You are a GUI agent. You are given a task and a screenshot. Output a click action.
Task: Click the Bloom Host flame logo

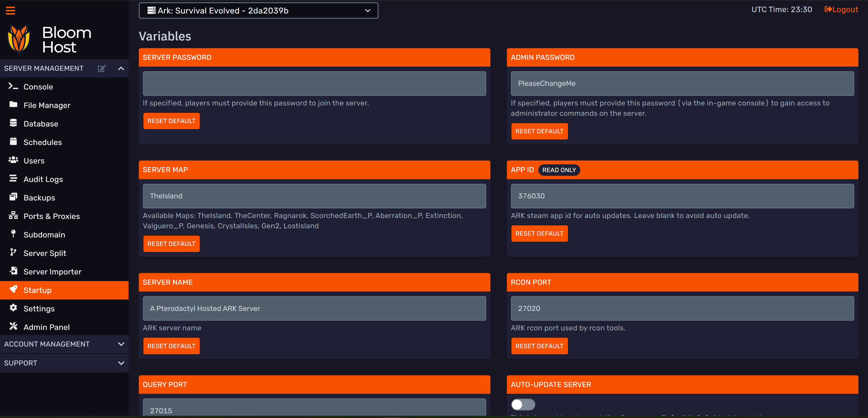click(19, 40)
